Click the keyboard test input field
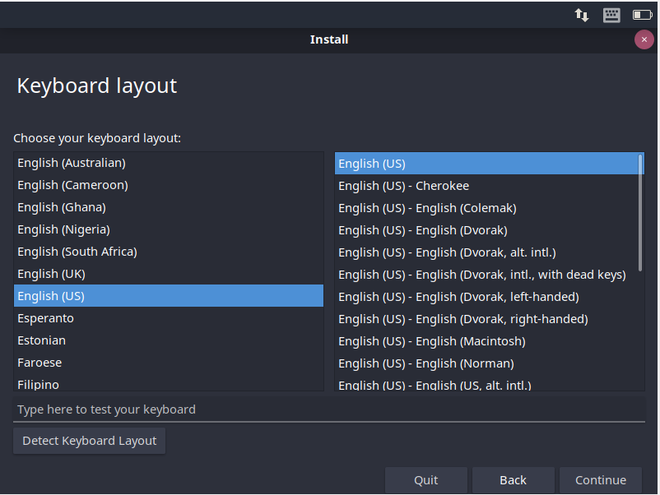 tap(328, 409)
